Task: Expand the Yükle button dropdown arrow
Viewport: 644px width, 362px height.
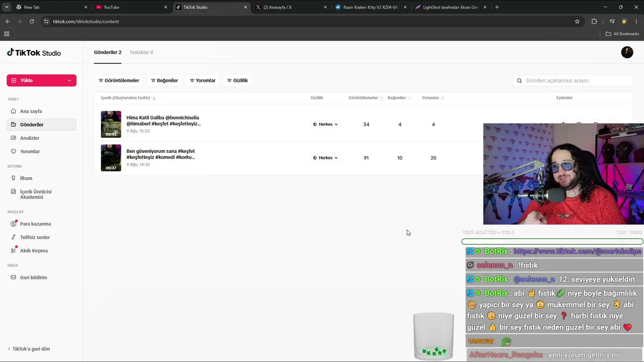Action: pos(69,80)
